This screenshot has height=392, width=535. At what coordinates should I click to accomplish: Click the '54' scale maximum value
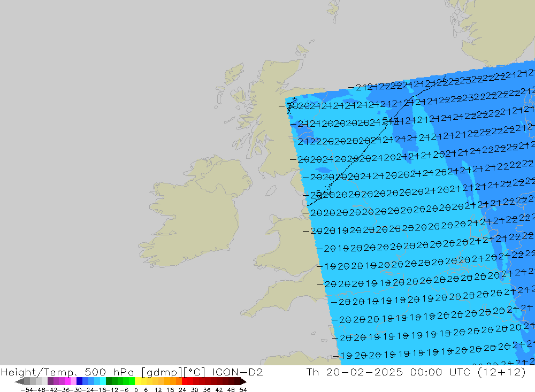coord(243,390)
